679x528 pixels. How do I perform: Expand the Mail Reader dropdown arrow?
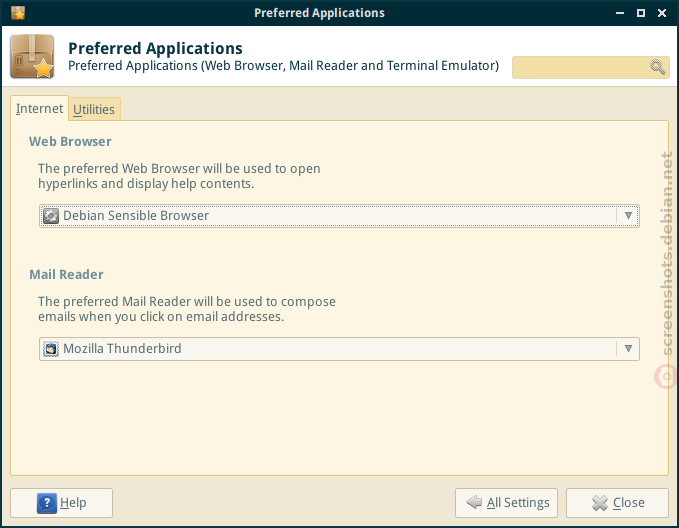tap(628, 349)
